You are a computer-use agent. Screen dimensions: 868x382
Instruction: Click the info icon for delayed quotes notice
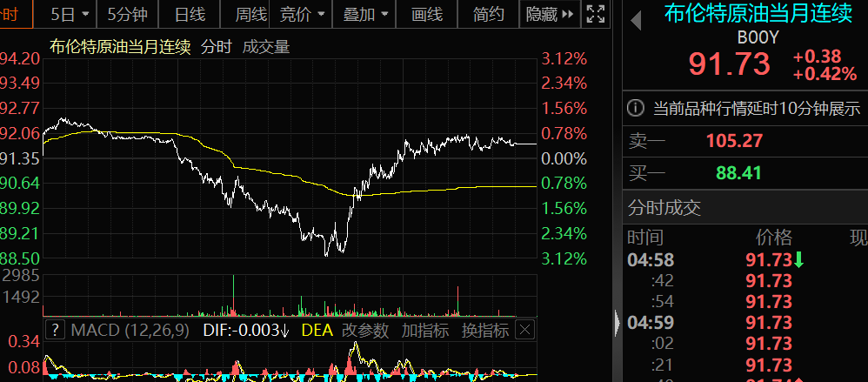(637, 109)
